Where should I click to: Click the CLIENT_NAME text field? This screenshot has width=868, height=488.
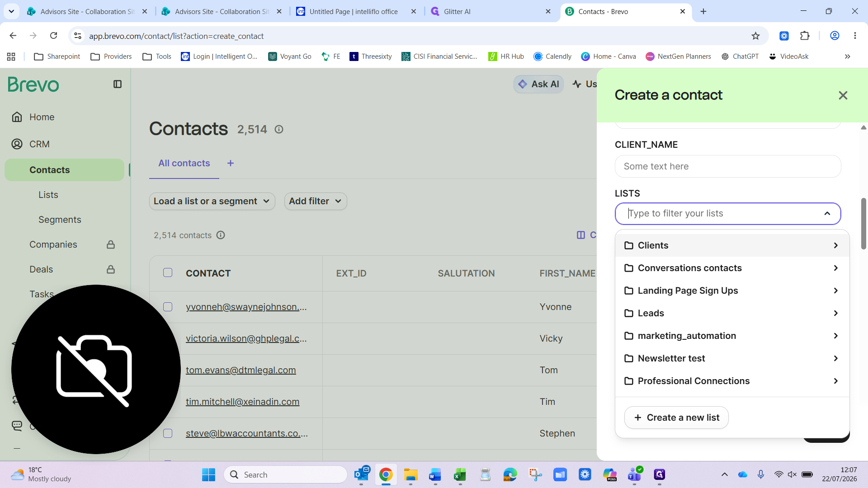pyautogui.click(x=728, y=166)
